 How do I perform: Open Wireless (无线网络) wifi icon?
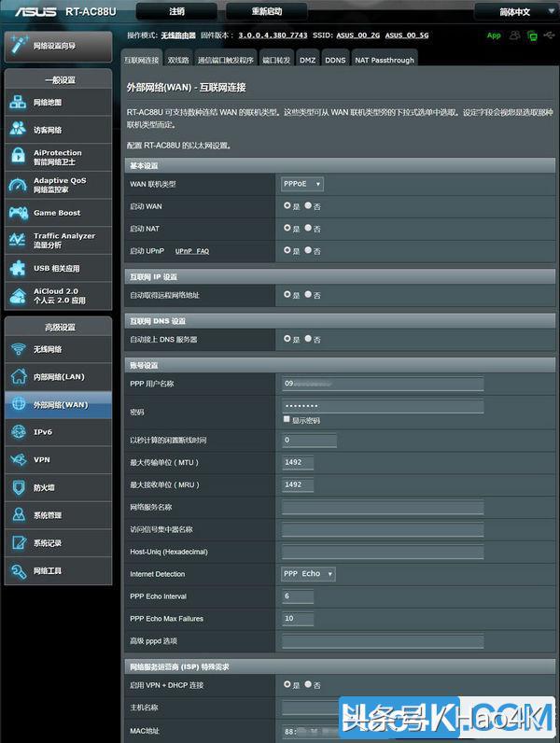pyautogui.click(x=18, y=349)
